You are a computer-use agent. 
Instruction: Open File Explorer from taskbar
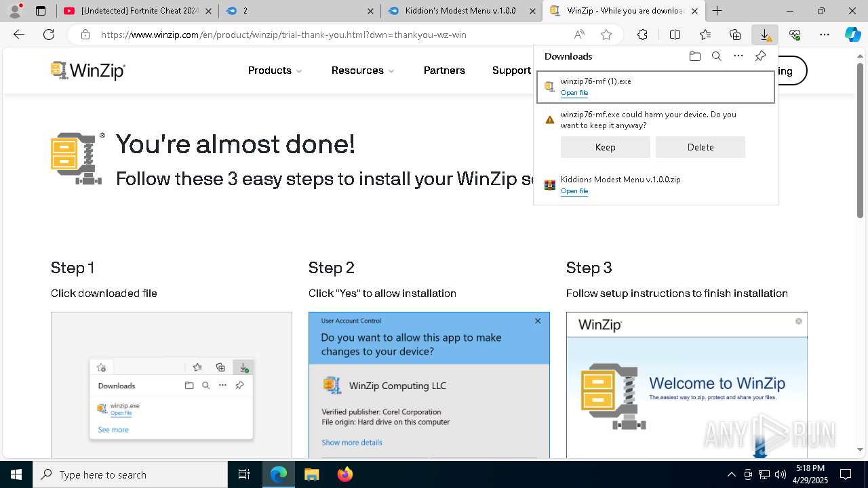(x=311, y=474)
